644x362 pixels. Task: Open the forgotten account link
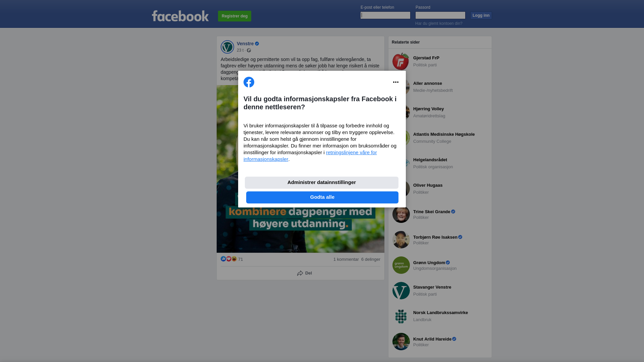pos(439,23)
